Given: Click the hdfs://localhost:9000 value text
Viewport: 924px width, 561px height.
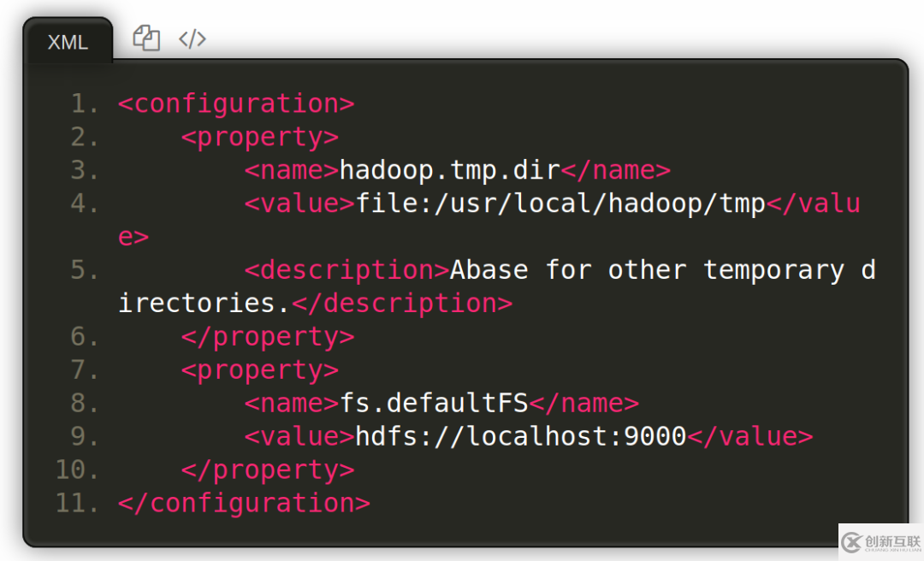Looking at the screenshot, I should click(x=520, y=436).
